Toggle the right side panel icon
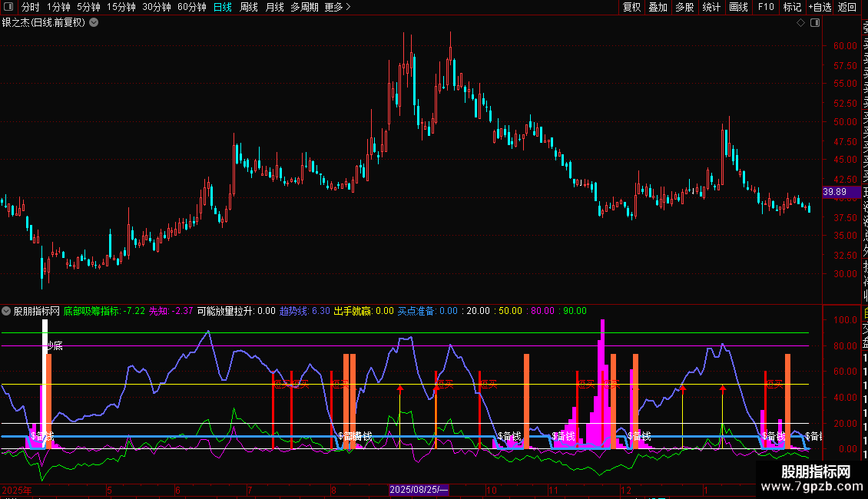868x499 pixels. [x=814, y=23]
